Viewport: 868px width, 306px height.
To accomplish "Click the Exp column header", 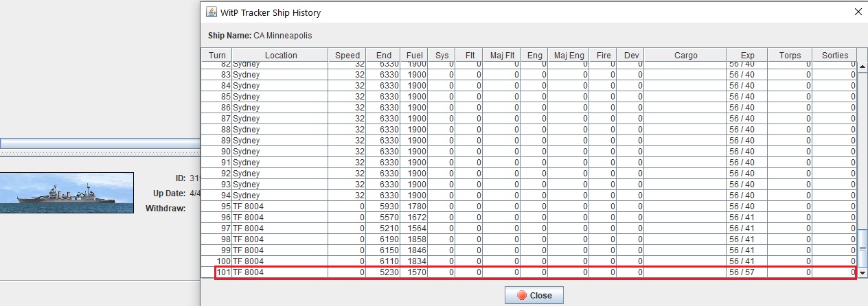I will [x=747, y=56].
